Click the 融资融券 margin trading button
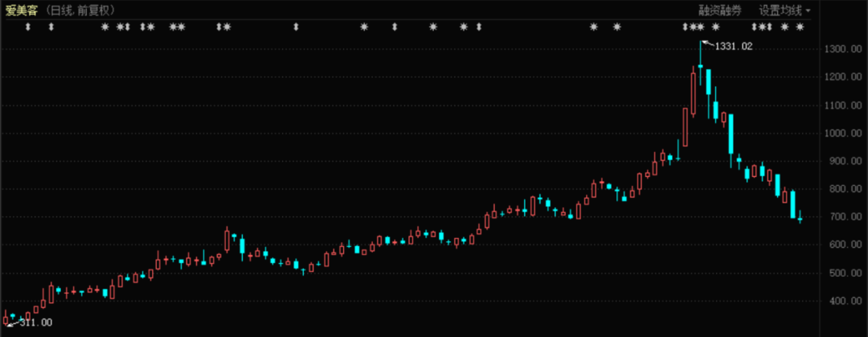The width and height of the screenshot is (868, 337). click(x=719, y=10)
